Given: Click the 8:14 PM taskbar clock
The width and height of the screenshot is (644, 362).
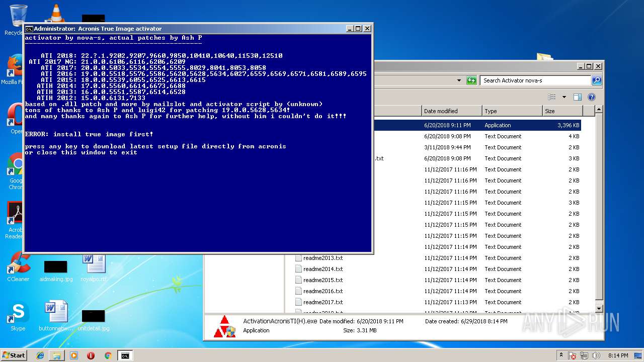Looking at the screenshot, I should point(618,355).
